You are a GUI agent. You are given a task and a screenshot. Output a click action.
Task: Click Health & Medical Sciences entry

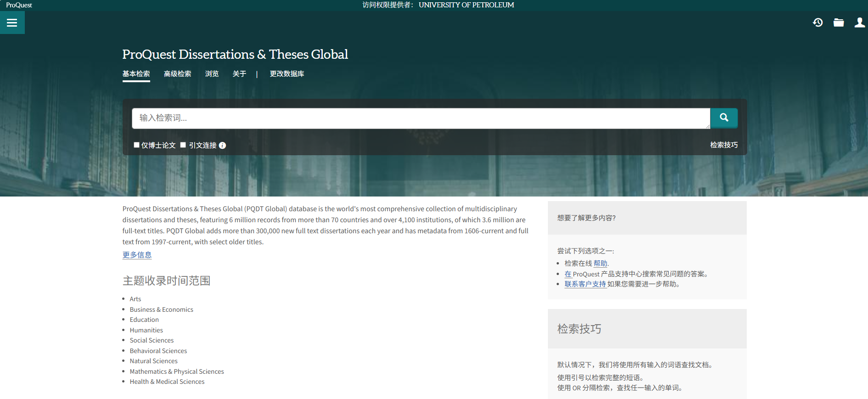[x=167, y=382]
